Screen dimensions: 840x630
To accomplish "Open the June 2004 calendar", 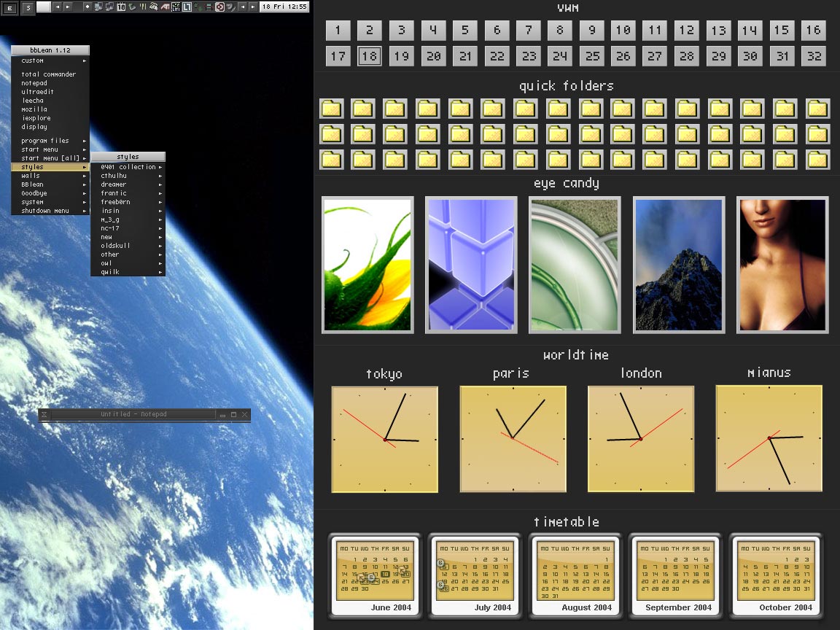I will (375, 576).
